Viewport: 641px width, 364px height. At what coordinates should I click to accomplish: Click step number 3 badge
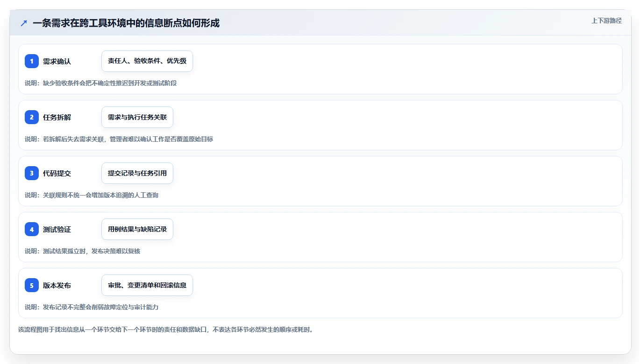(32, 173)
